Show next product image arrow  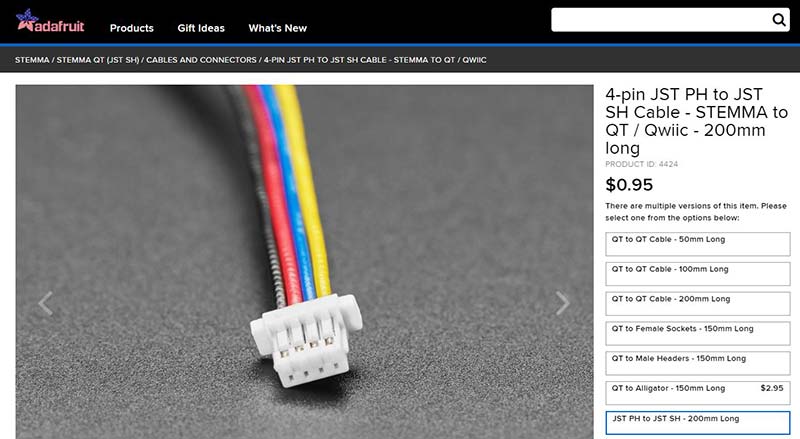coord(562,303)
